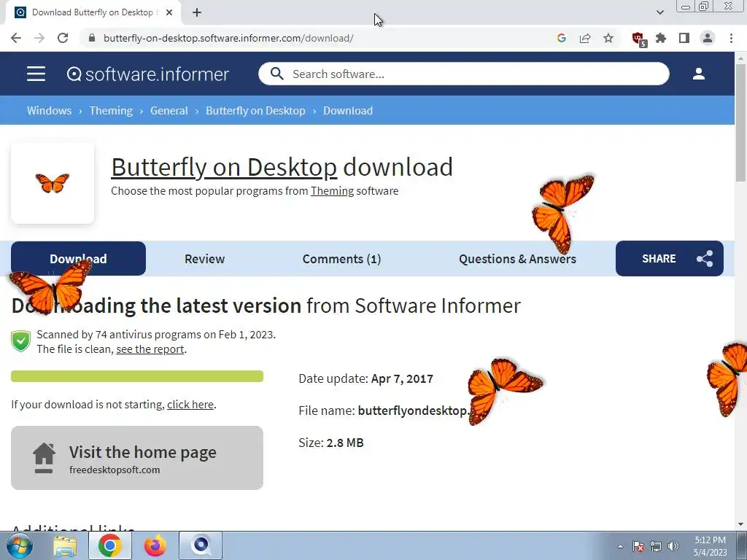Open Butterfly on Desktop title link

coord(224,167)
